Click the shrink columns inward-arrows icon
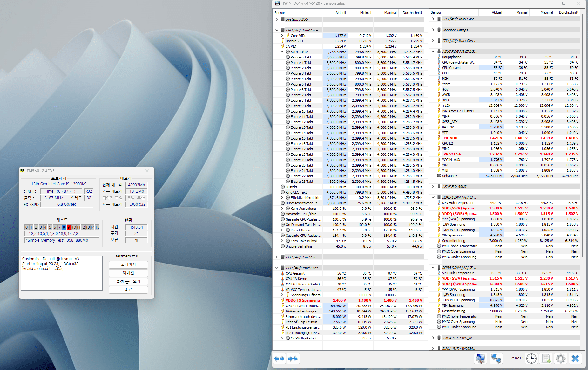The height and width of the screenshot is (370, 588). click(x=293, y=359)
